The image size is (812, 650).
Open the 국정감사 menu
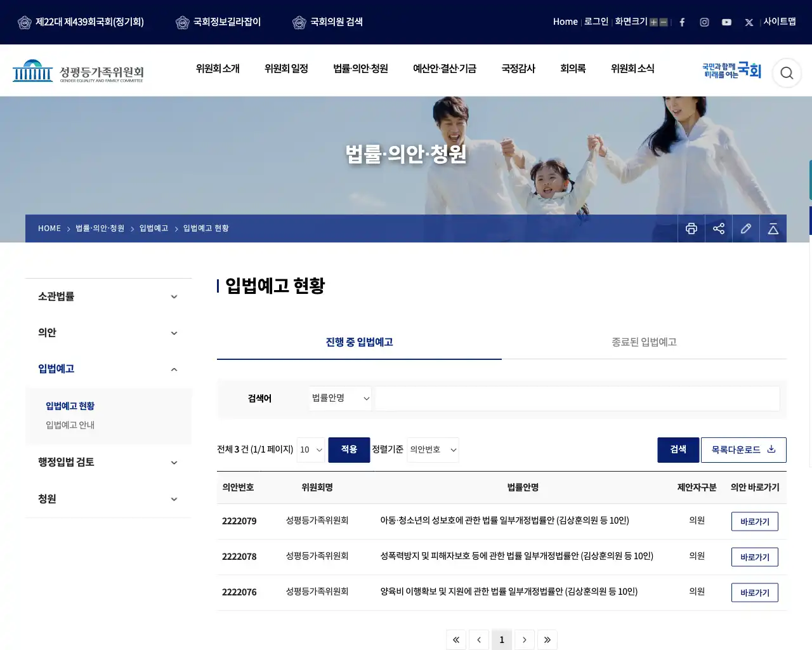pos(518,69)
